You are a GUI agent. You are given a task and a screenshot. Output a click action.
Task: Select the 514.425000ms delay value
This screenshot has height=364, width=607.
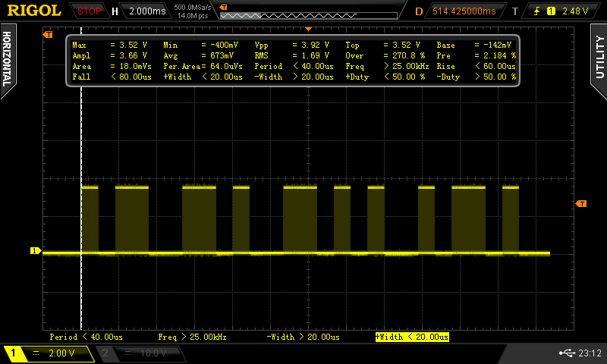click(464, 11)
